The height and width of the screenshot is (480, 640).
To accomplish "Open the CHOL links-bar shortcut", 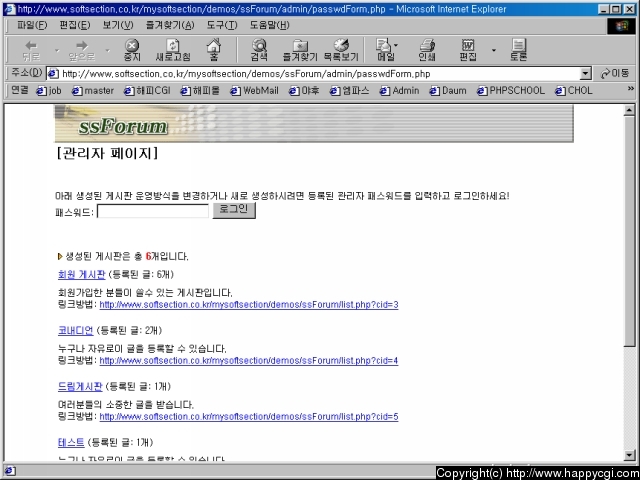I will pyautogui.click(x=573, y=91).
